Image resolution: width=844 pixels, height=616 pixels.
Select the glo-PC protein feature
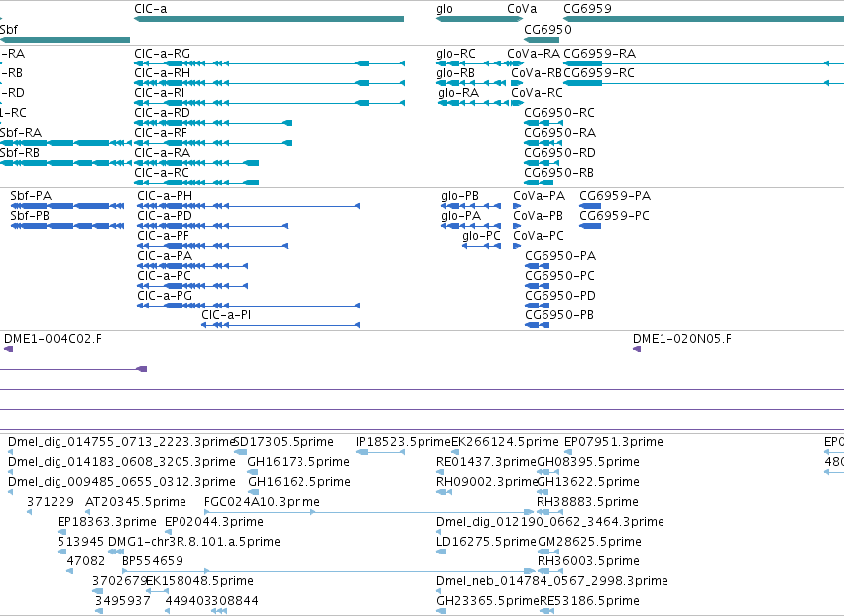(x=482, y=246)
